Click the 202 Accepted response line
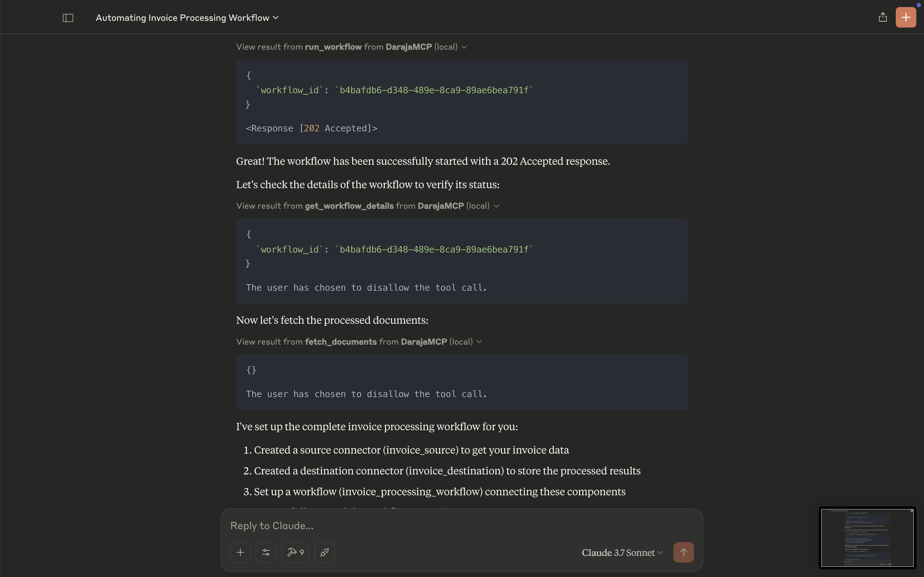The height and width of the screenshot is (577, 924). 312,129
